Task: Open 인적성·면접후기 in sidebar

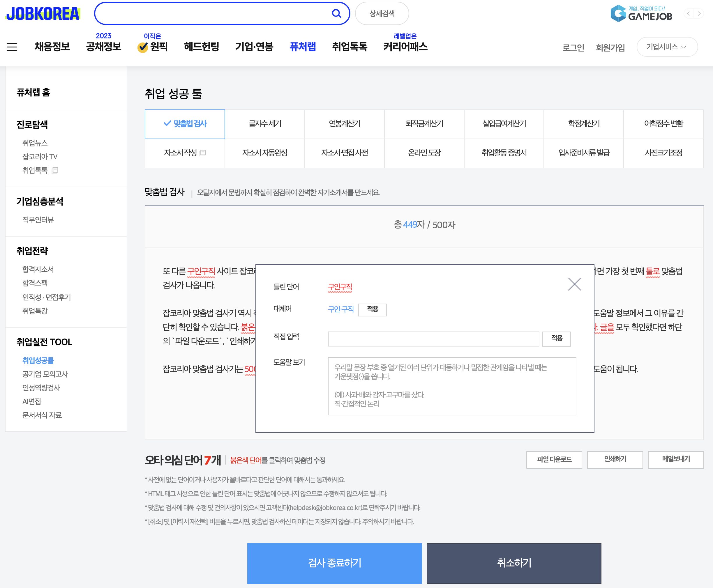Action: 46,297
